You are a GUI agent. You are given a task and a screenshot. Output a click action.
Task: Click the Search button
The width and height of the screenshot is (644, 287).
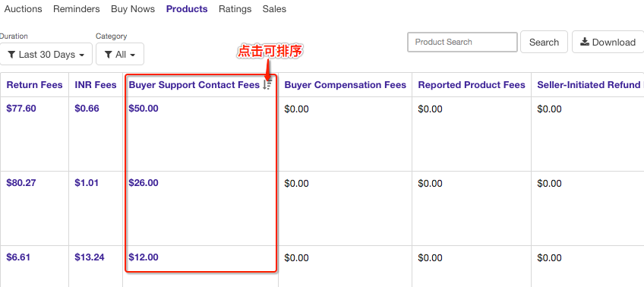[544, 42]
